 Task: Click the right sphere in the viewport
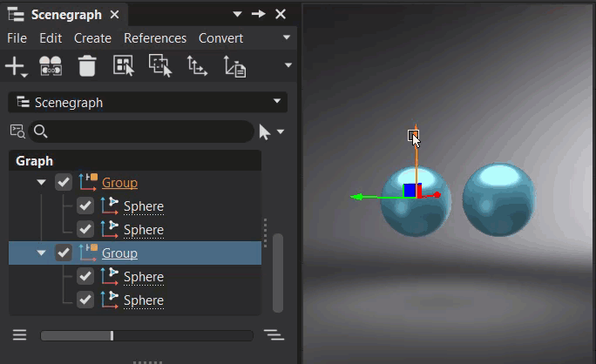(498, 200)
